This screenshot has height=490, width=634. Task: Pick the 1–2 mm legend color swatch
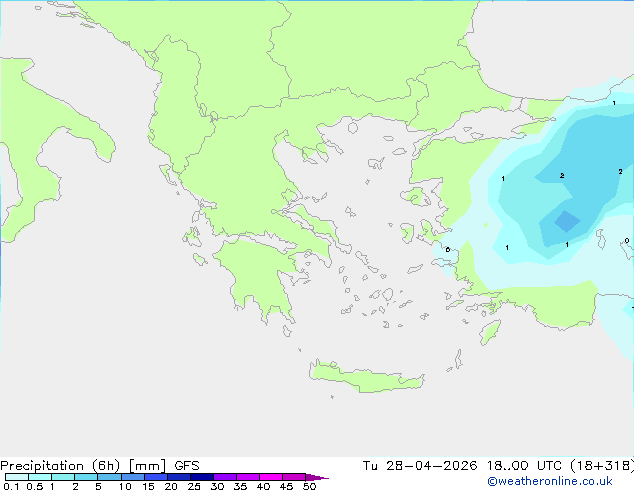(63, 477)
